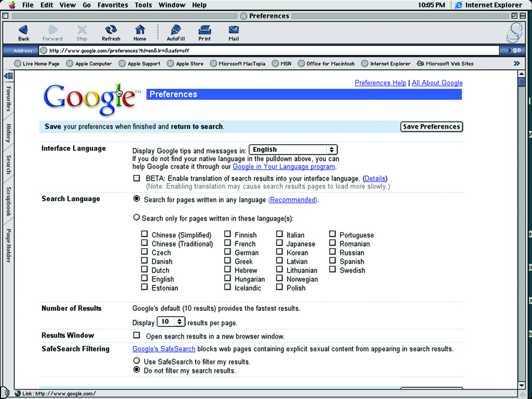This screenshot has height=399, width=532.
Task: Open the Mail toolbar icon
Action: click(x=234, y=30)
